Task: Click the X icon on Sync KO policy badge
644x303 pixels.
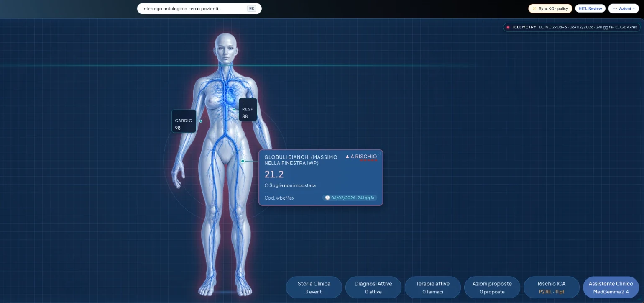Action: tap(534, 8)
